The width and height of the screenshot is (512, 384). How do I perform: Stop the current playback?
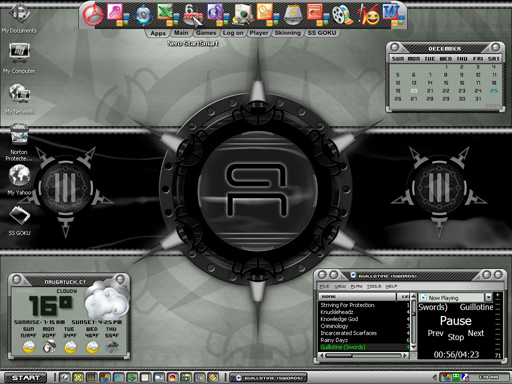pyautogui.click(x=455, y=337)
